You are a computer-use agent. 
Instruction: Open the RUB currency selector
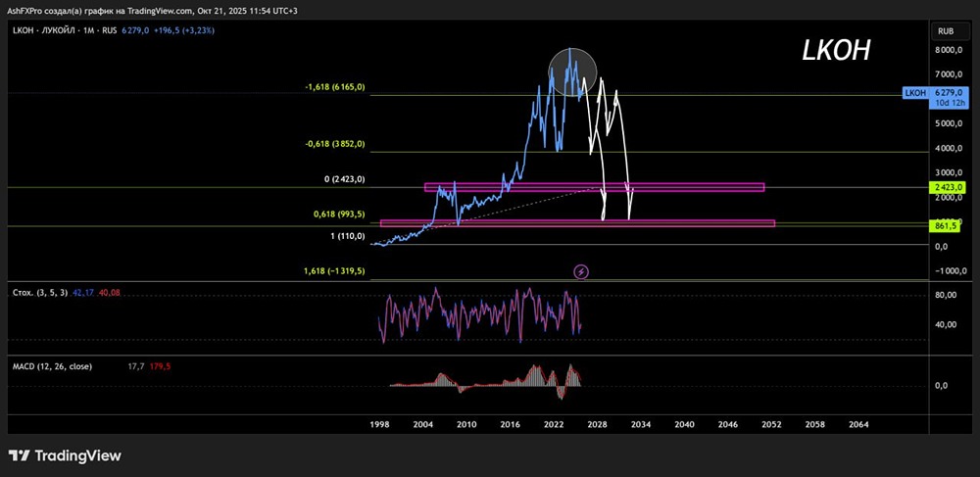pos(947,31)
